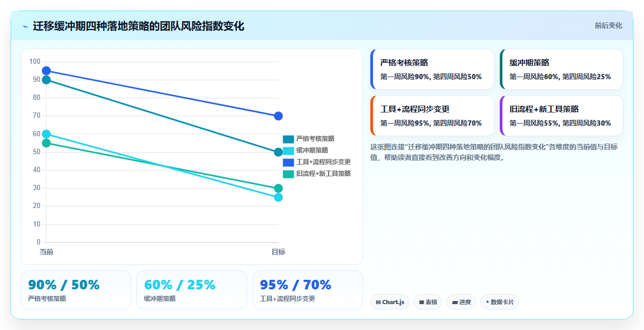Select the 25 data point at 目标
644x330 pixels.
[278, 197]
